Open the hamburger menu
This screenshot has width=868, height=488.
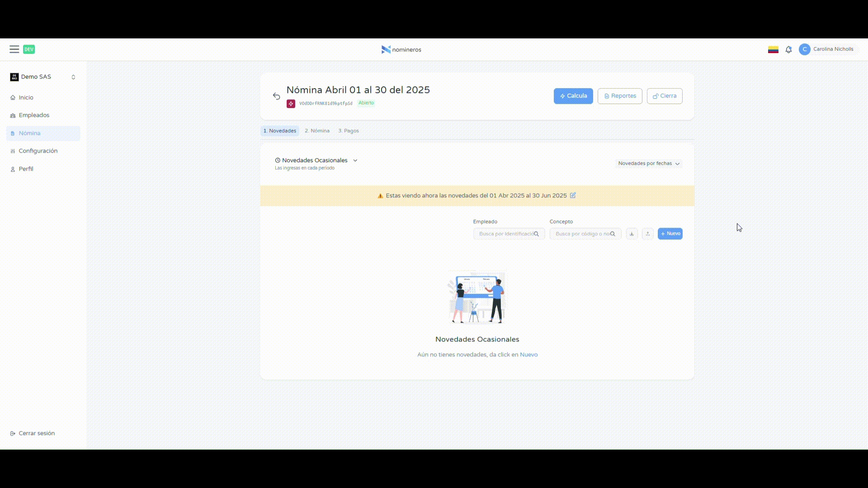coord(14,49)
